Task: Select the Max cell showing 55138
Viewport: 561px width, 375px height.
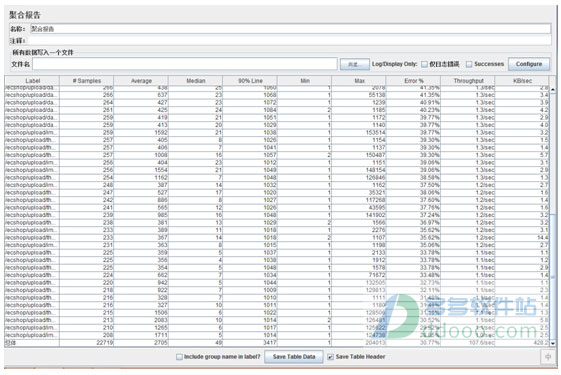Action: tap(359, 95)
